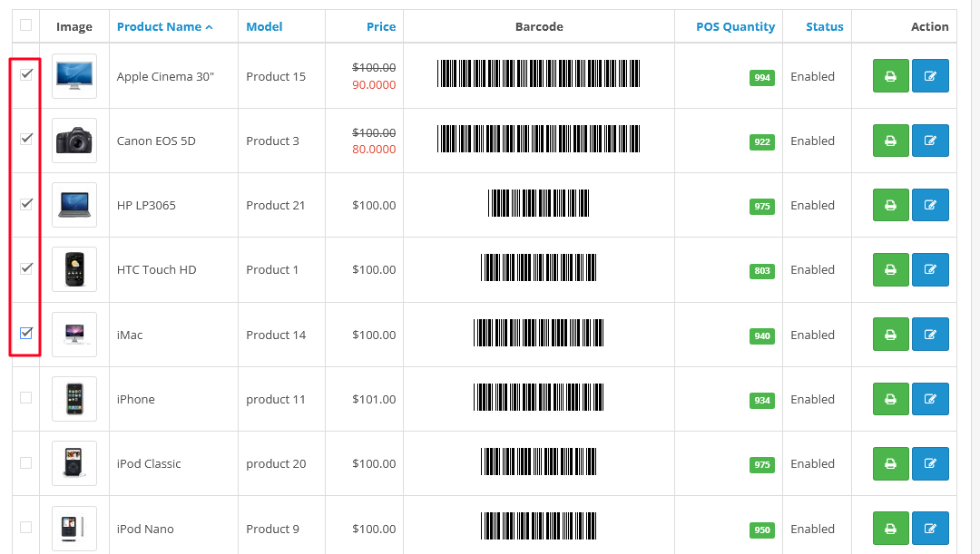980x554 pixels.
Task: Sort table by Status column
Action: tap(824, 27)
